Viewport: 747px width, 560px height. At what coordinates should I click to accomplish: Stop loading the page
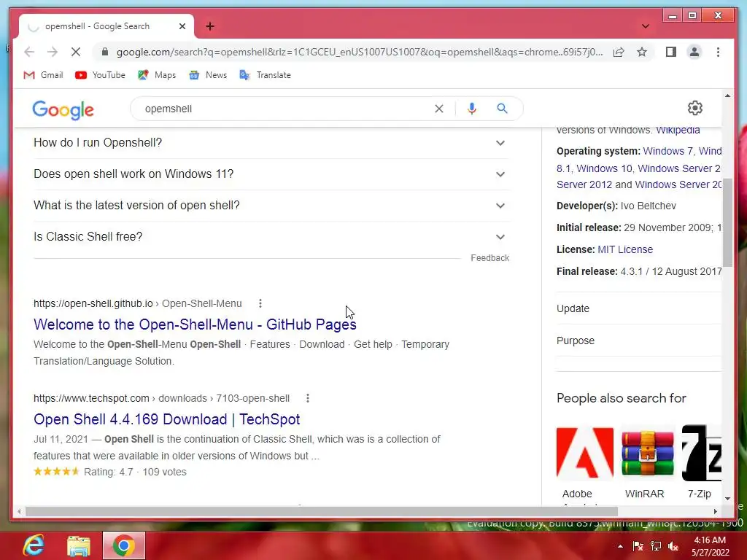point(76,52)
